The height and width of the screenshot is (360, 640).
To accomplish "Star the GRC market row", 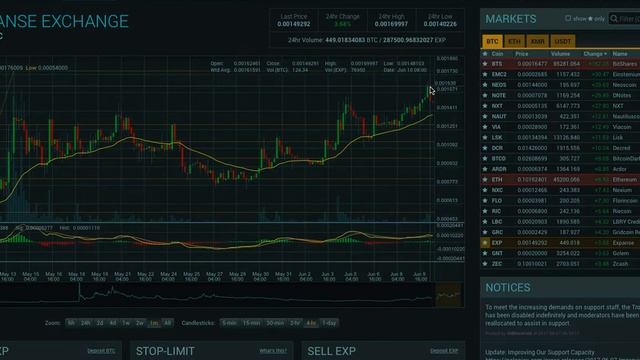I will [x=485, y=232].
